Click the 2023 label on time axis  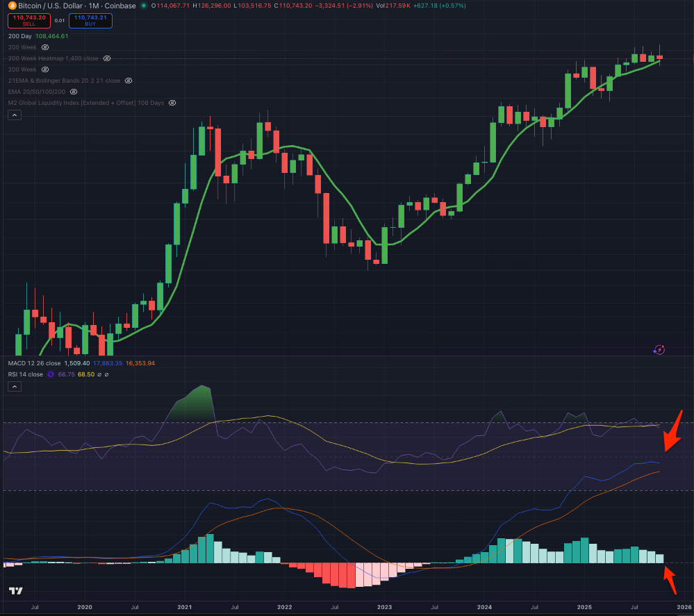coord(384,607)
